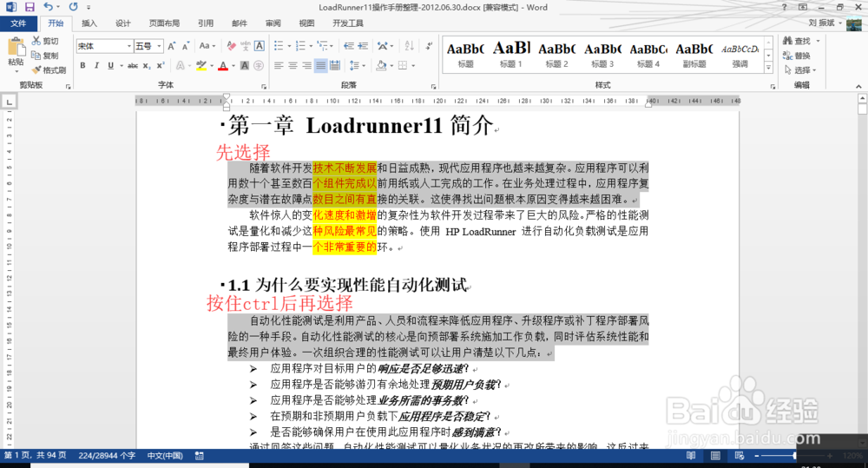
Task: Switch to the References (引用) tab
Action: point(206,23)
